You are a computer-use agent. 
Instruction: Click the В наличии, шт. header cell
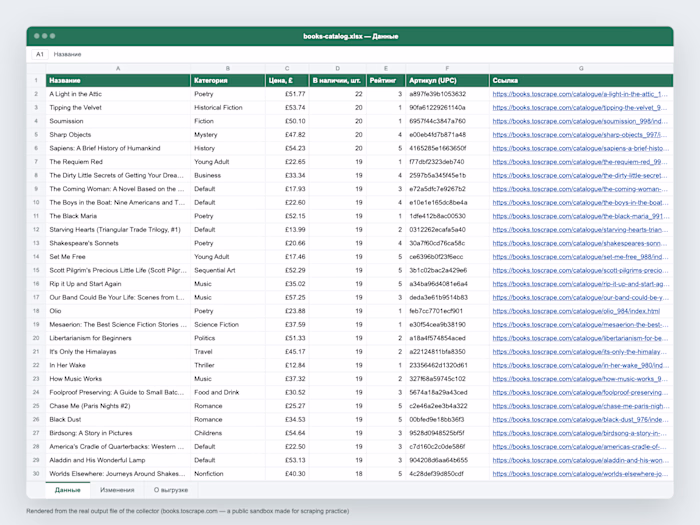coord(338,80)
